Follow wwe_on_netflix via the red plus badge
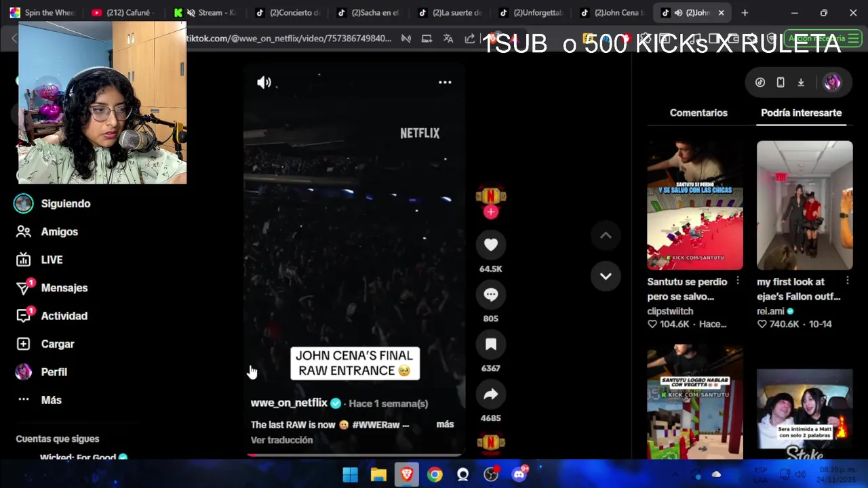868x488 pixels. click(491, 212)
